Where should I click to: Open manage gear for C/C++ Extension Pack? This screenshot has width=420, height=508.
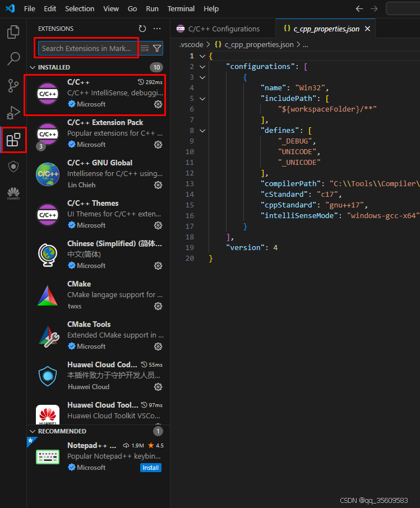coord(158,145)
